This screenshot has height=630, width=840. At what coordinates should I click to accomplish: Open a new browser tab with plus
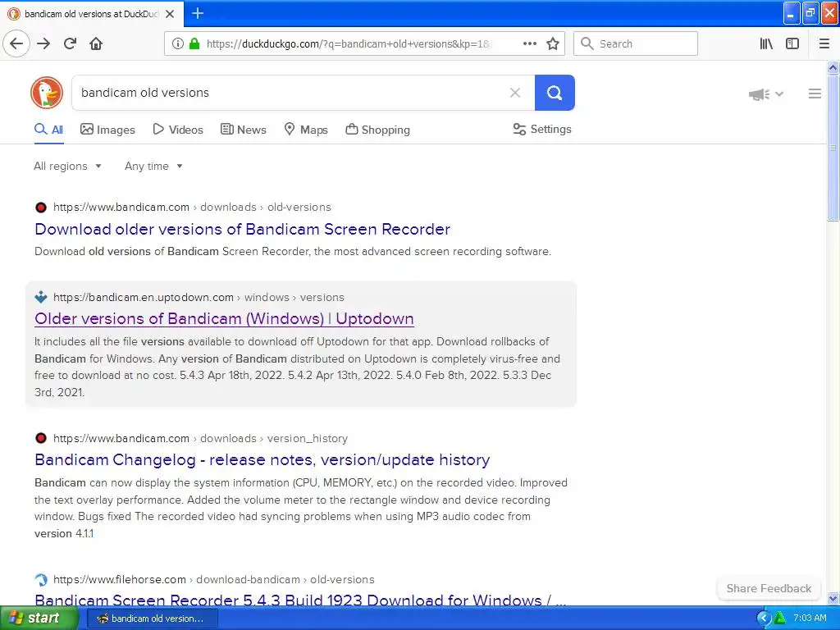[198, 13]
